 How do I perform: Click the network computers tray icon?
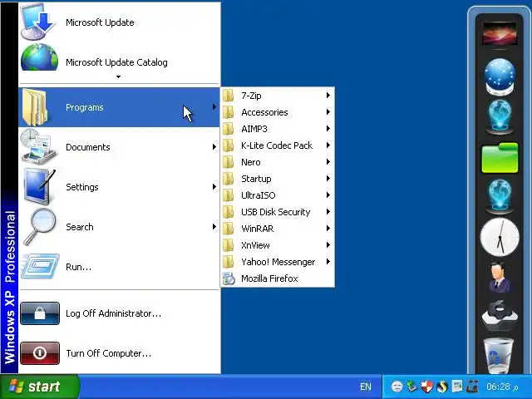pyautogui.click(x=472, y=387)
